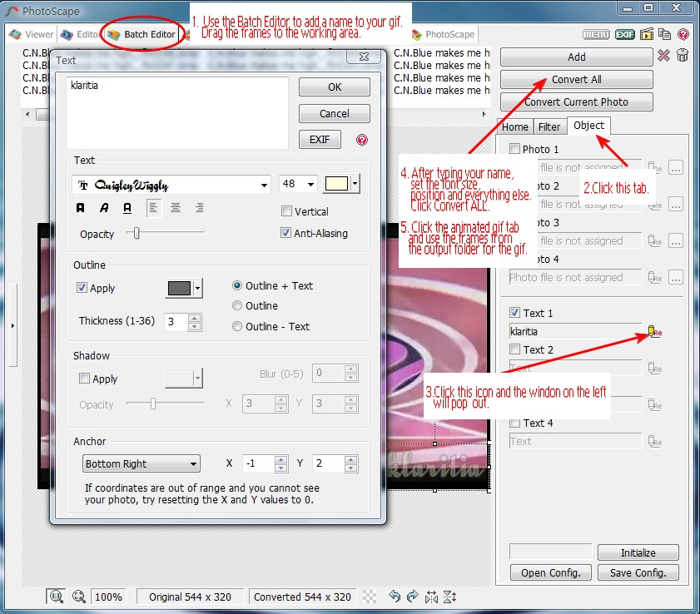The height and width of the screenshot is (614, 700).
Task: Open the Filter tab in right panel
Action: 549,127
